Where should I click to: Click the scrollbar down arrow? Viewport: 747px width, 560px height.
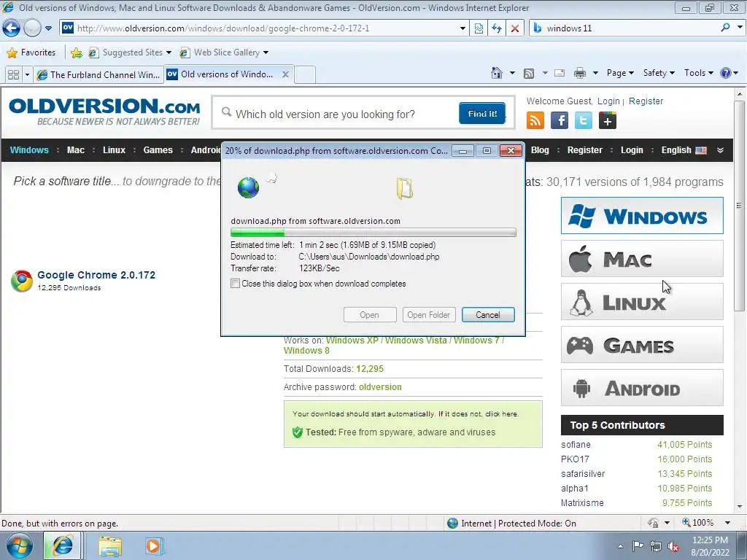[x=739, y=507]
